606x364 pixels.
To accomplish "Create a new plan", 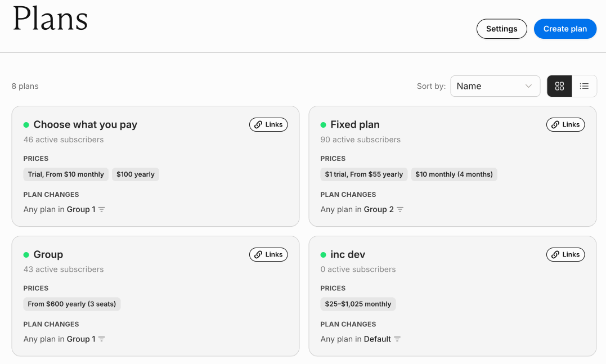I will 565,29.
